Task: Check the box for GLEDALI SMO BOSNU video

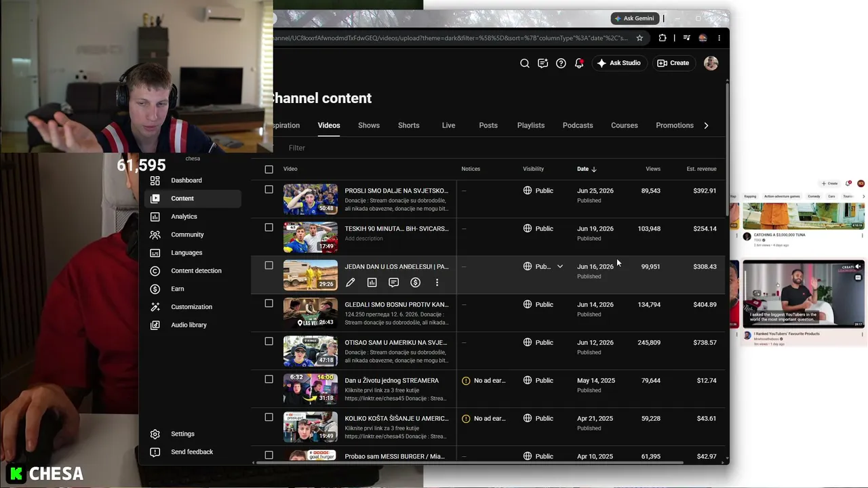Action: pos(269,304)
